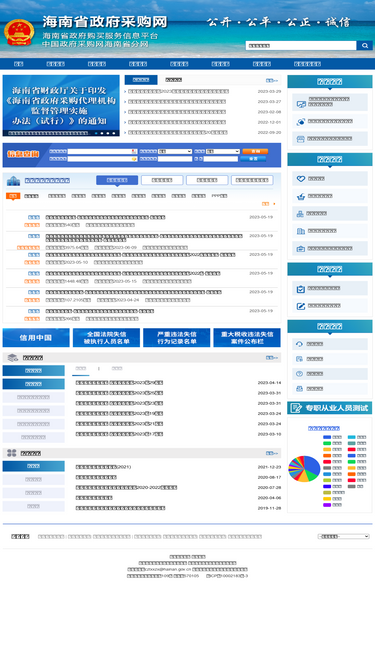The width and height of the screenshot is (375, 667).
Task: Click into the header search input field
Action: (x=301, y=46)
